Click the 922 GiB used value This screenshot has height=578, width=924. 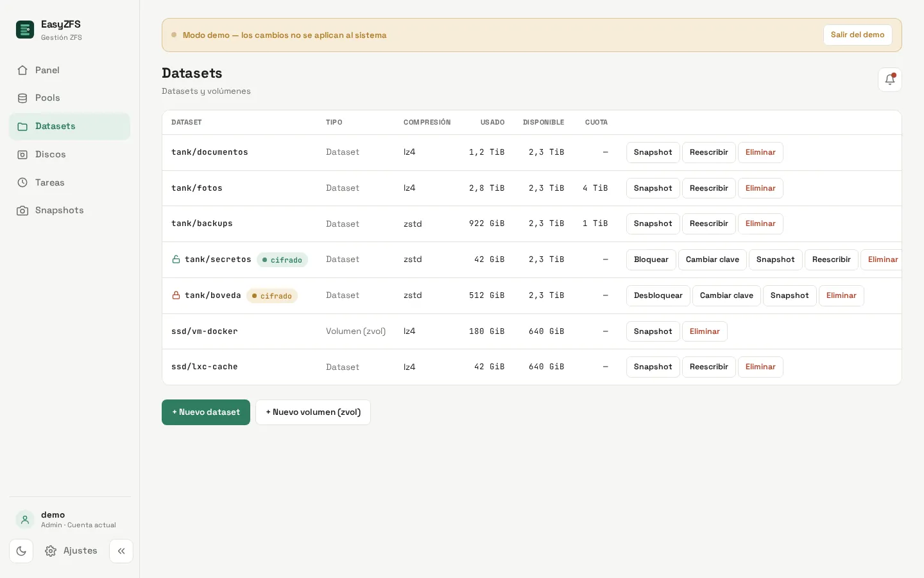(x=486, y=223)
